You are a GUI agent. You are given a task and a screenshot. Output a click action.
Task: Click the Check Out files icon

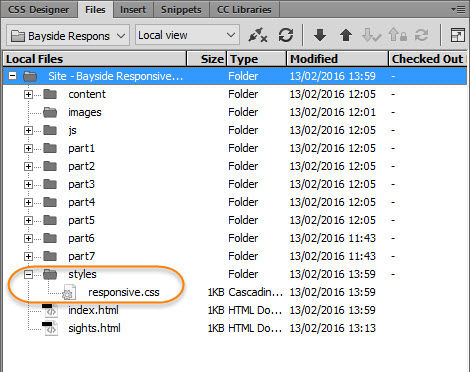pos(371,35)
